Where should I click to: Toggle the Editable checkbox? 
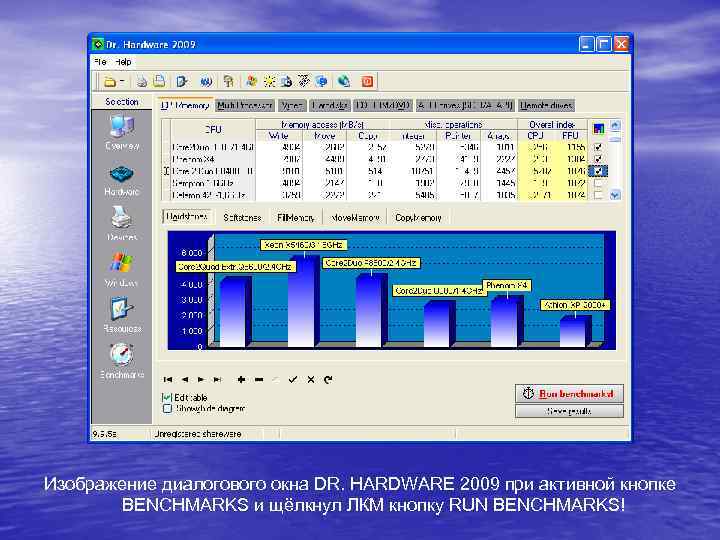(x=167, y=397)
